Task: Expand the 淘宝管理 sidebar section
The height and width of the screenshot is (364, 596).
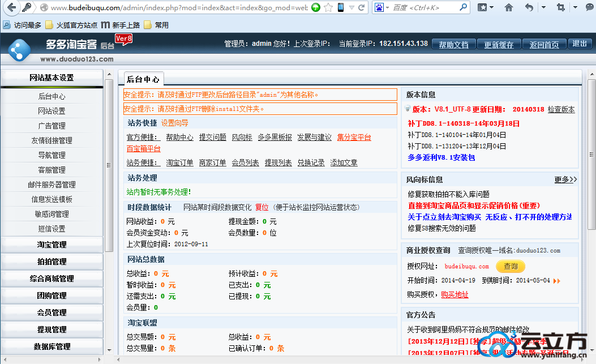Action: pyautogui.click(x=52, y=245)
